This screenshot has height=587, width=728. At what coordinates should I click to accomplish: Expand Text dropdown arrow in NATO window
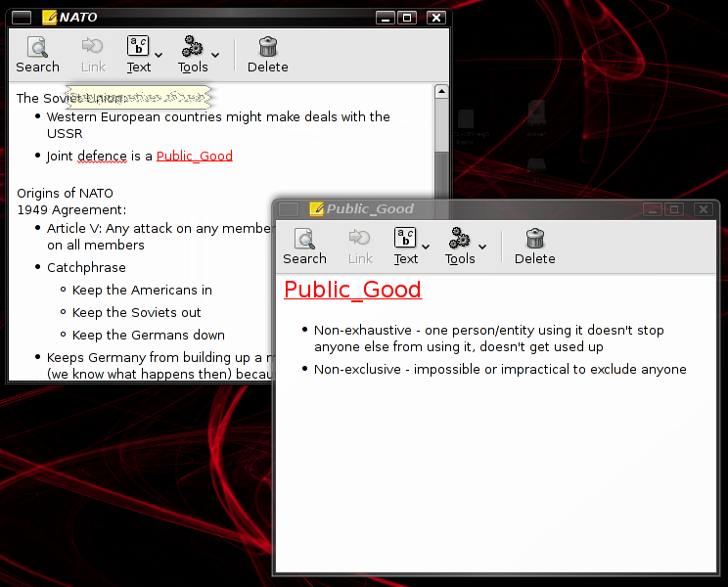point(159,55)
